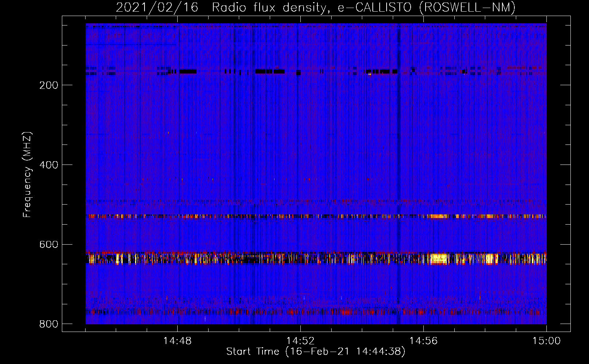Click the 400 frequency tick label
Screen dimensions: 589x364
(x=49, y=165)
